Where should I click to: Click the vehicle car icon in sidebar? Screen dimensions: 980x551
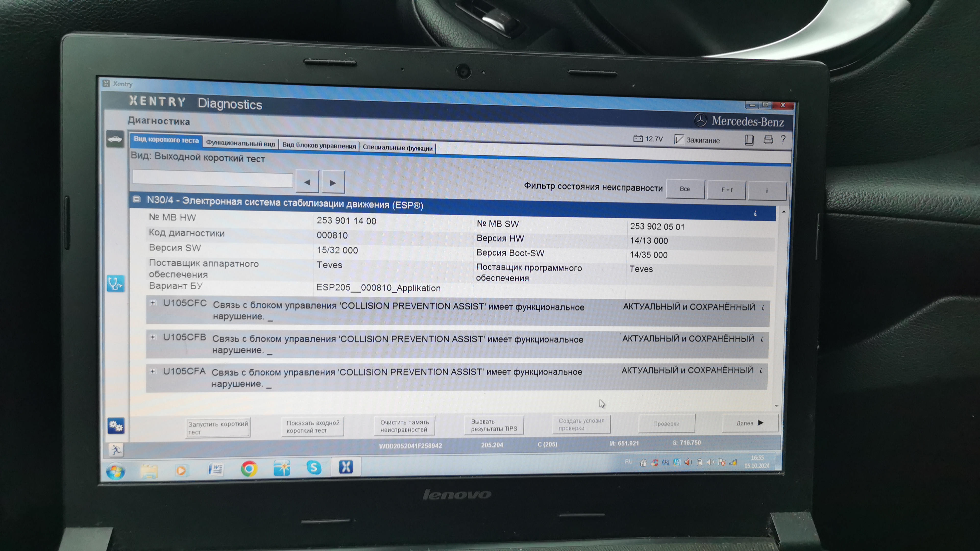click(x=115, y=140)
